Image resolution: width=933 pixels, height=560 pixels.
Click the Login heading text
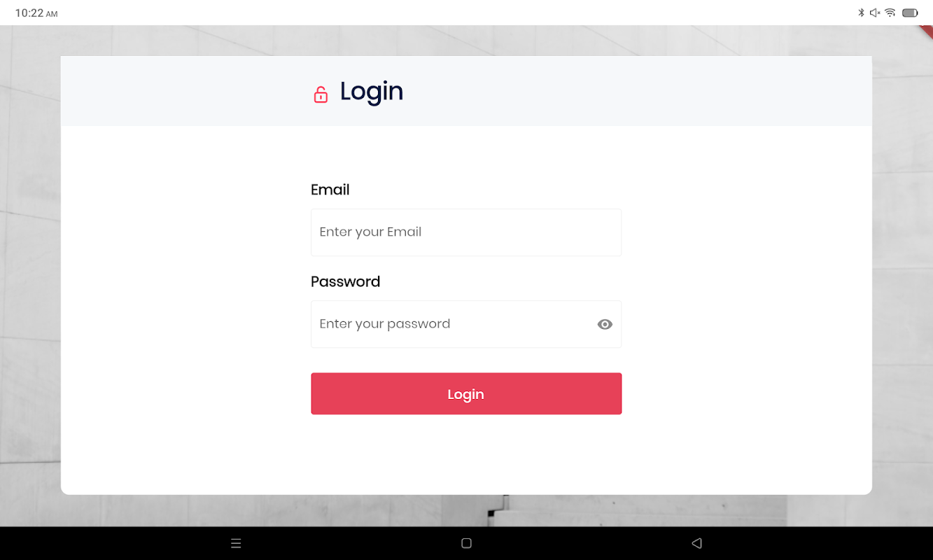(x=372, y=92)
